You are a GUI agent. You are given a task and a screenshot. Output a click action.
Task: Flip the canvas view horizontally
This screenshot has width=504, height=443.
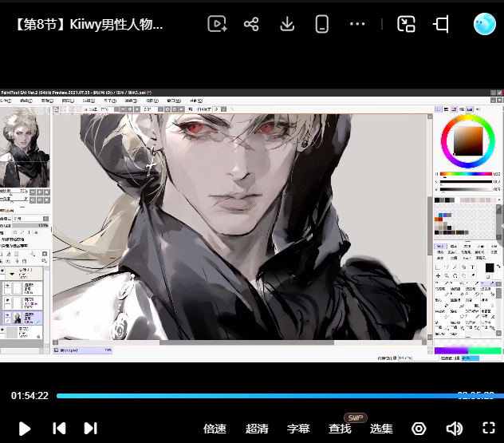191,109
